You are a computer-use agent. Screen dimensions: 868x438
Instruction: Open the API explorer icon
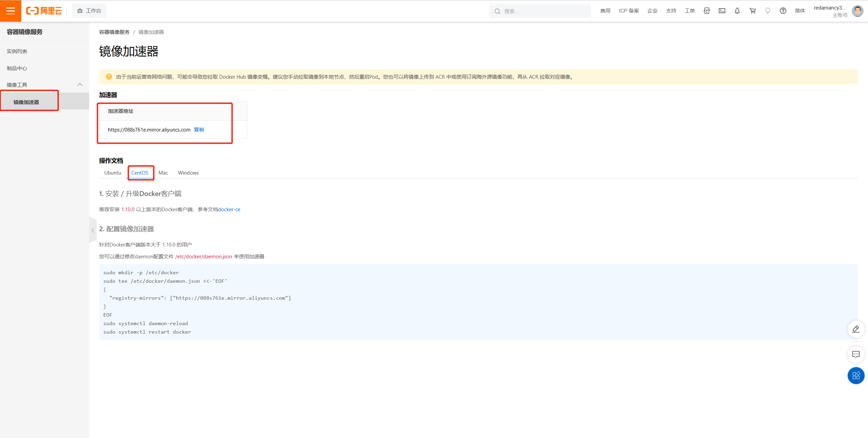707,11
